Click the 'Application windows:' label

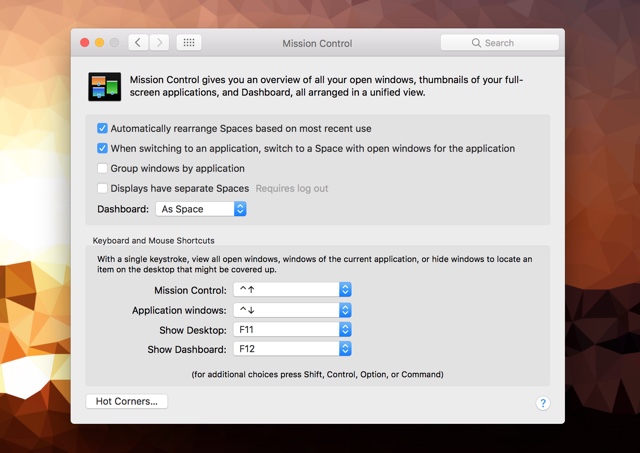coord(179,311)
